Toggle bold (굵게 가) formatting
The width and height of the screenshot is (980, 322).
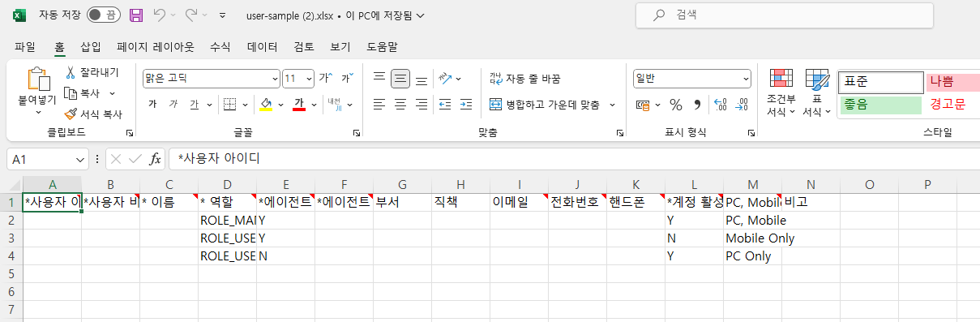click(x=152, y=104)
